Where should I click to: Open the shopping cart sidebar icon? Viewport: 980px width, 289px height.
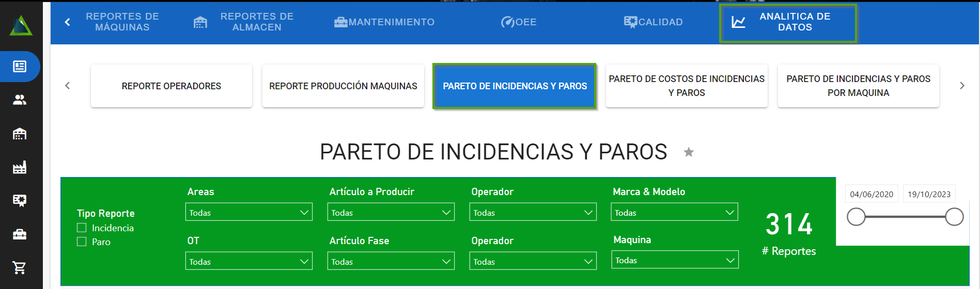click(x=20, y=267)
